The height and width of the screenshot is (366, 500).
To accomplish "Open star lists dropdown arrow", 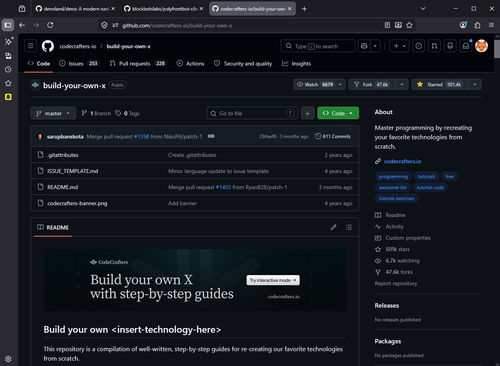I will [475, 85].
